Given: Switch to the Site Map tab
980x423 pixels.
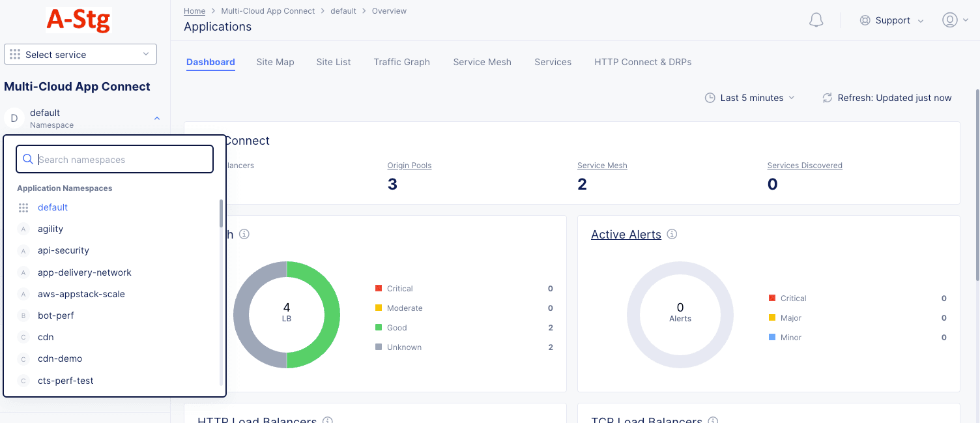Looking at the screenshot, I should point(275,62).
